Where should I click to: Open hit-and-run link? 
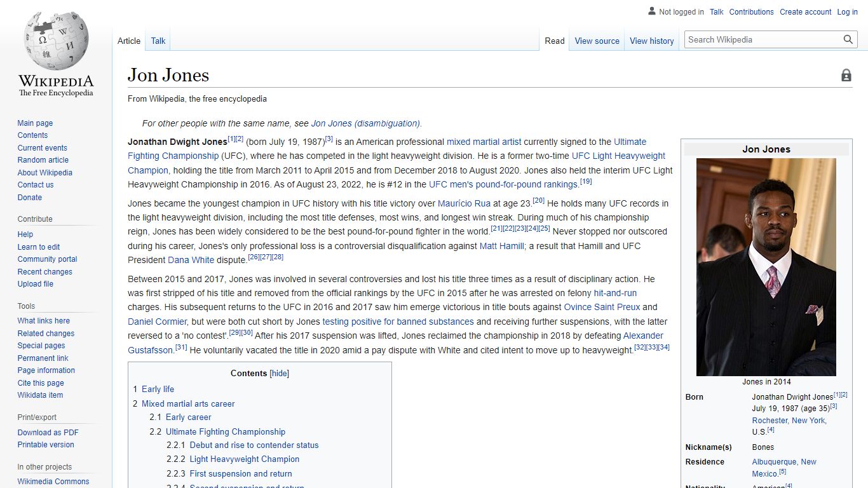click(615, 293)
